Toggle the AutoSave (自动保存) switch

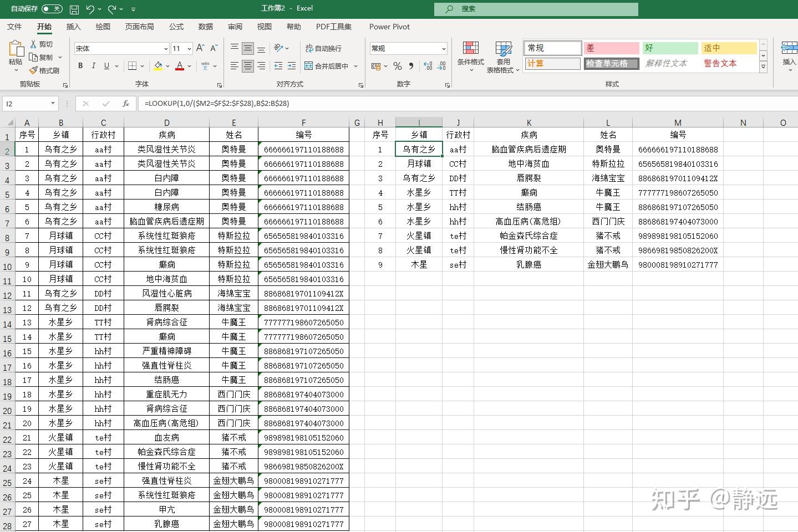coord(52,9)
